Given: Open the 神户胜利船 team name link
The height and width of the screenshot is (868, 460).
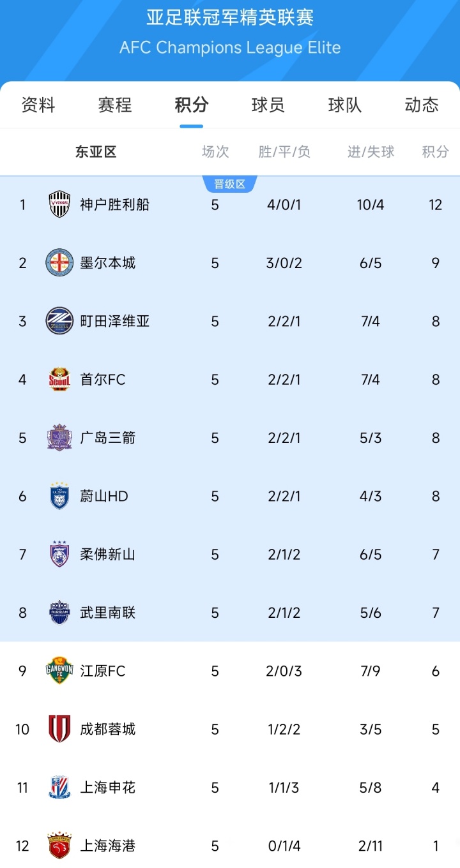Looking at the screenshot, I should click(x=115, y=205).
